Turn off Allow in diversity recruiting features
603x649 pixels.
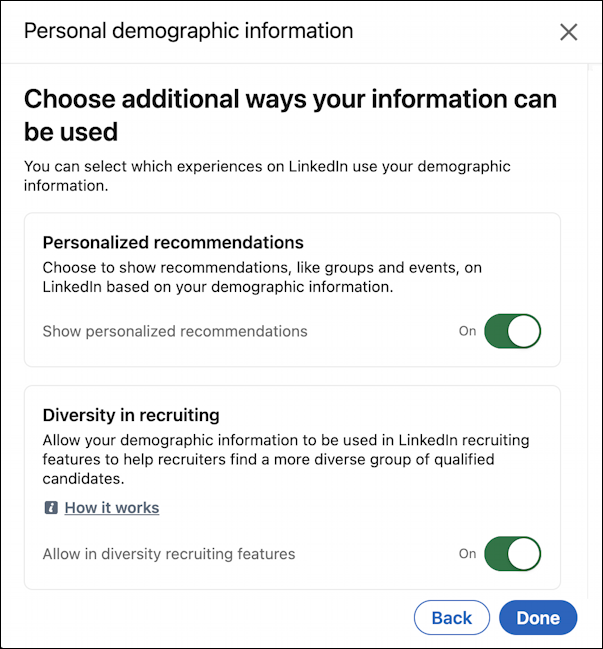[512, 554]
